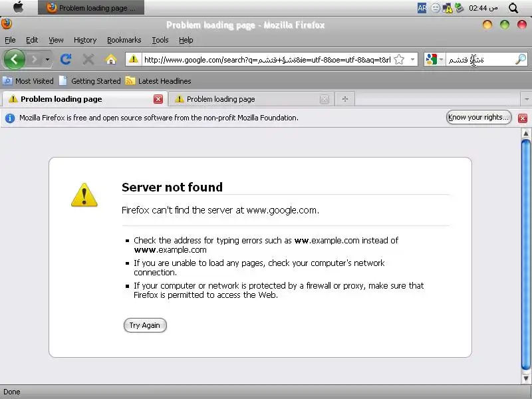This screenshot has width=532, height=399.
Task: Click the Firefox logo in title bar
Action: (x=7, y=24)
